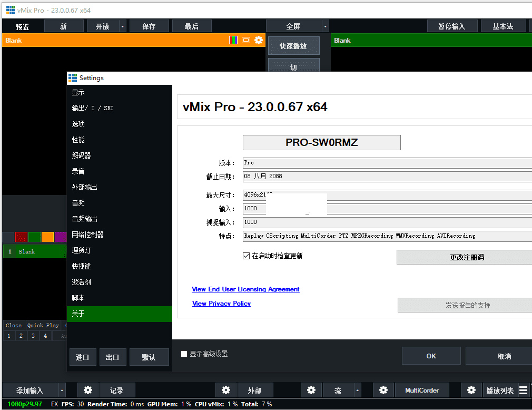Expand the 添加输入 dropdown arrow
The height and width of the screenshot is (410, 532).
pos(62,391)
